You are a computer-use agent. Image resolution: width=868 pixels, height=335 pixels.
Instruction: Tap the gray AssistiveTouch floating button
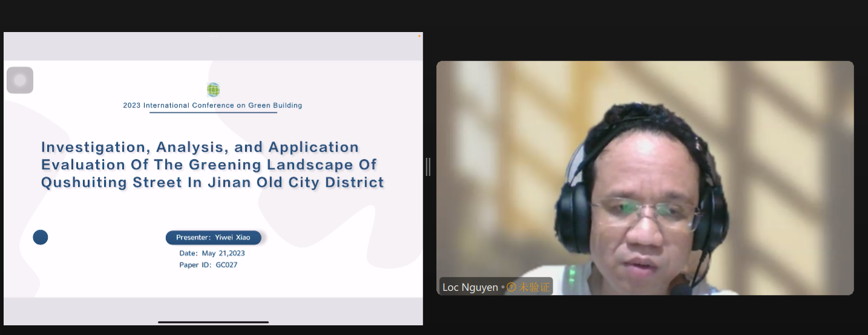pos(20,80)
